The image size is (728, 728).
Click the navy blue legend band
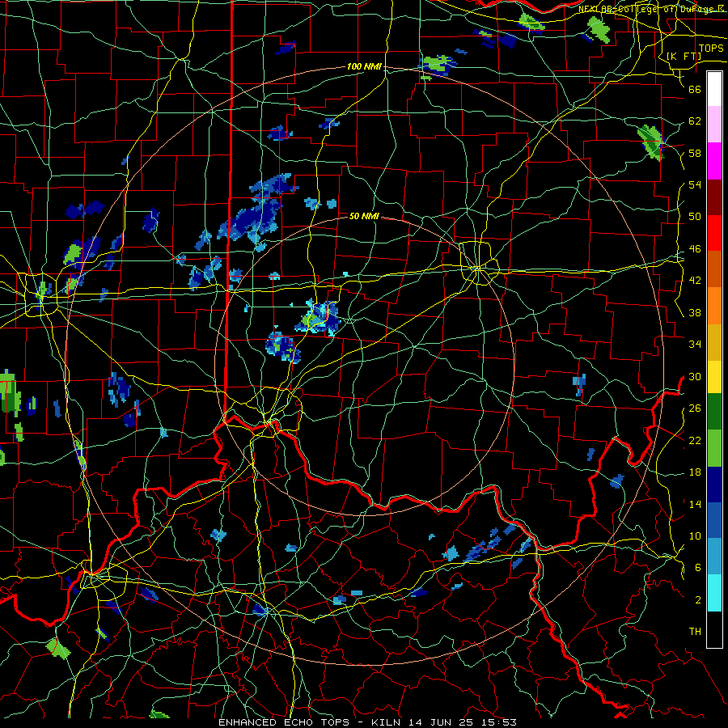point(714,485)
